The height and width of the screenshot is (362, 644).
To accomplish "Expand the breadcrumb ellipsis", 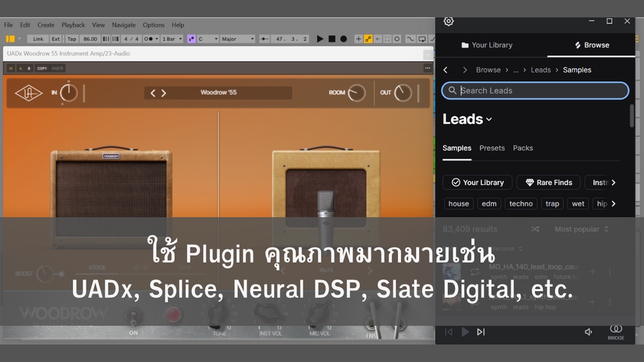I will (x=515, y=70).
